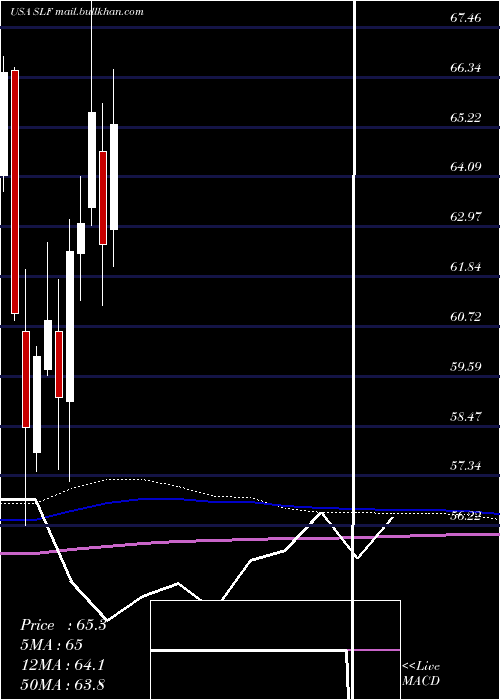Click the 56.22 price axis label

466,516
